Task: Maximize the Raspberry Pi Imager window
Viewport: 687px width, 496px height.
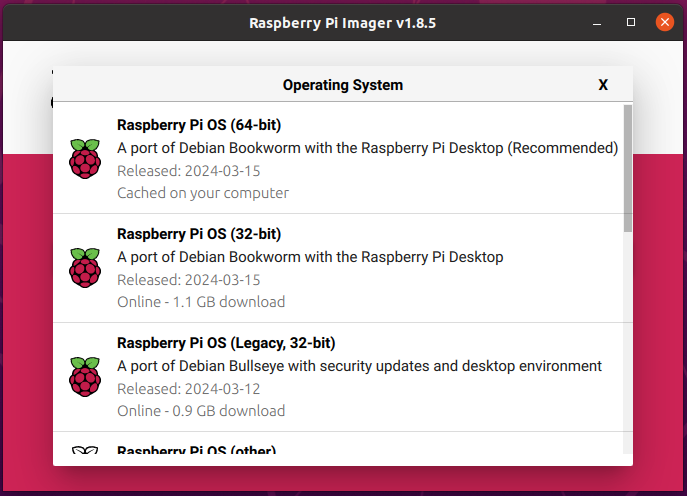Action: 631,22
